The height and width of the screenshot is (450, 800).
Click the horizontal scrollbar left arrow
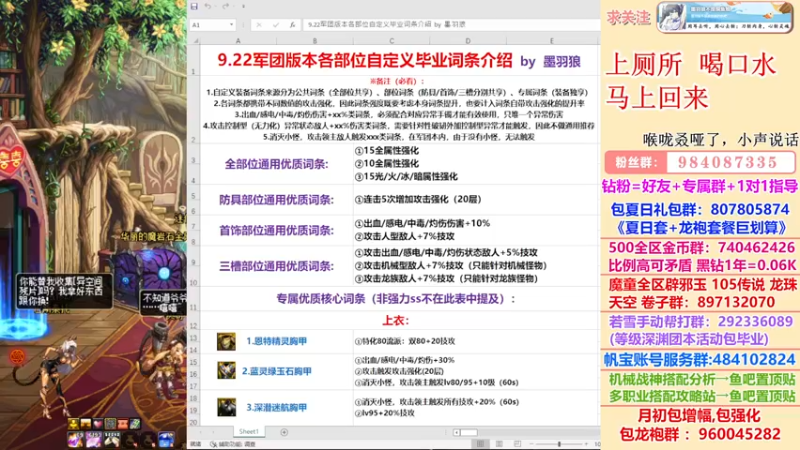click(x=456, y=433)
